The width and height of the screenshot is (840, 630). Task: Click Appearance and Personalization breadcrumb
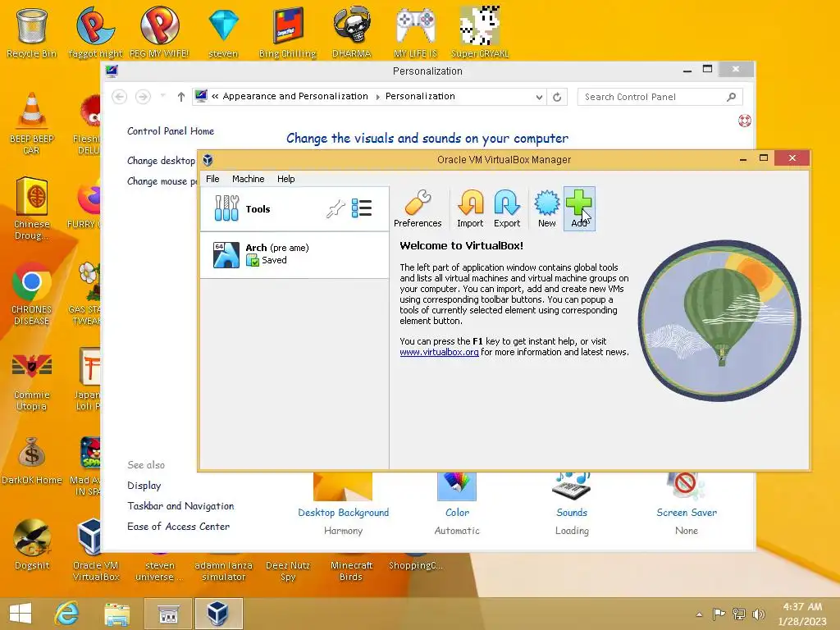[x=295, y=97]
